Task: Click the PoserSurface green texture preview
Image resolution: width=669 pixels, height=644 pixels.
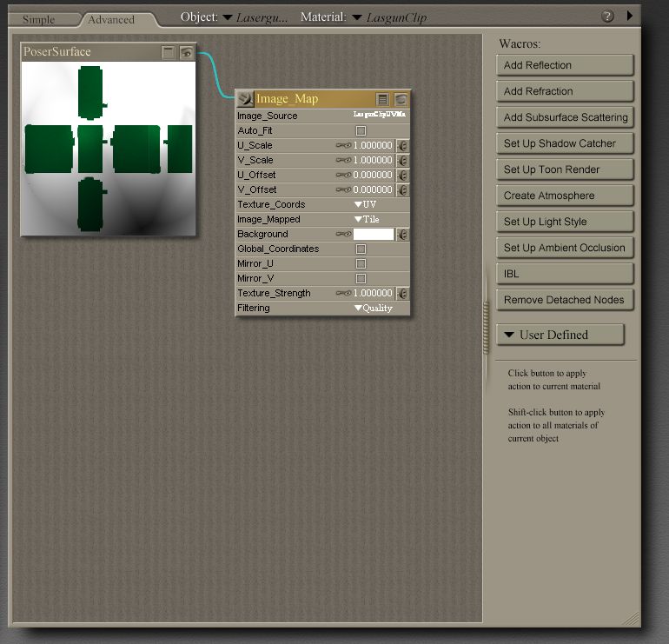Action: (x=109, y=149)
